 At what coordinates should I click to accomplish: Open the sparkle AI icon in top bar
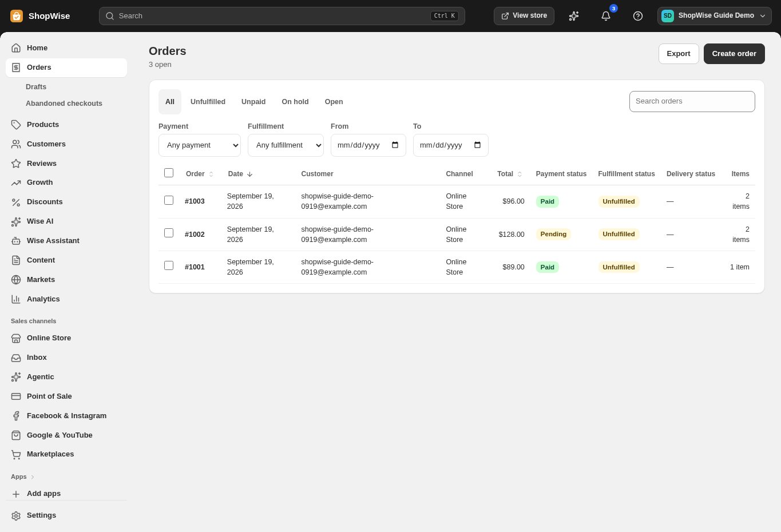(x=574, y=16)
